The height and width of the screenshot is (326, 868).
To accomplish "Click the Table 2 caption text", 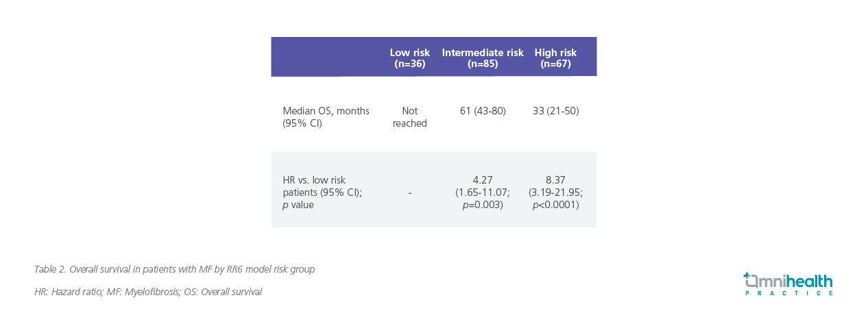I will 174,269.
